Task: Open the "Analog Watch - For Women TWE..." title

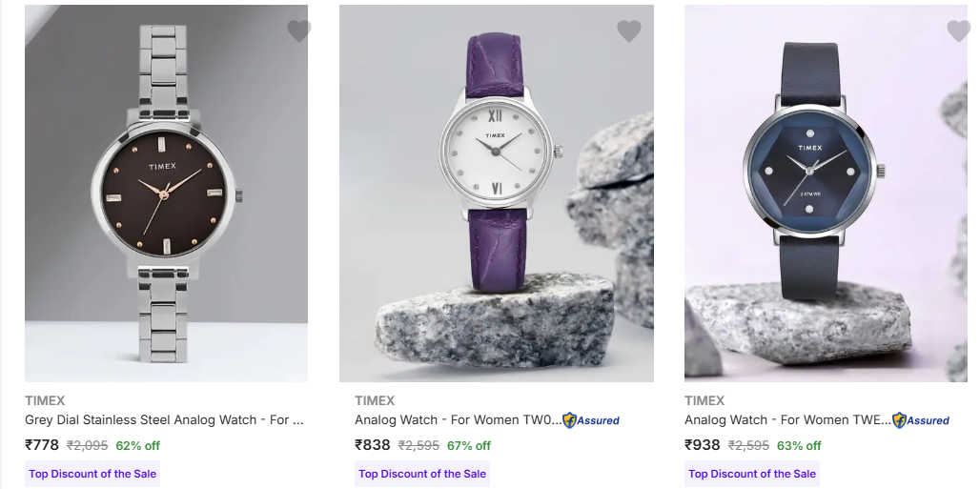Action: point(787,419)
